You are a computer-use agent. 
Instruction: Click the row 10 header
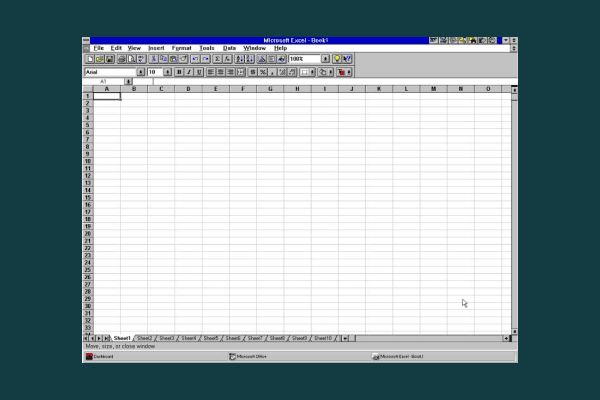(88, 161)
